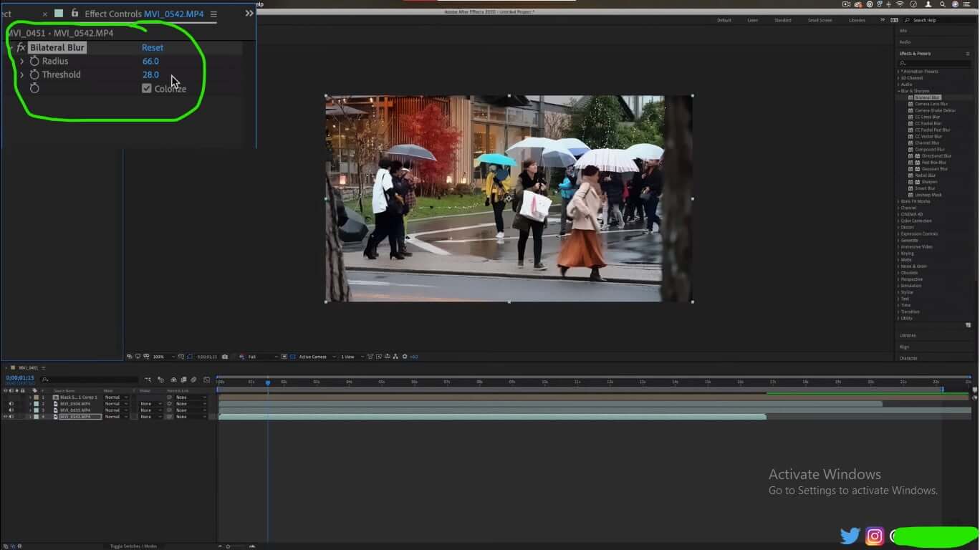980x550 pixels.
Task: Select Camera Lens Blur effect
Action: point(931,104)
